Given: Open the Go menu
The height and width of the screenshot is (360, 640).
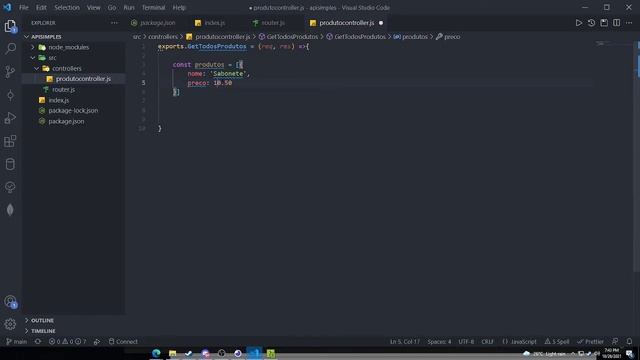Looking at the screenshot, I should tap(112, 7).
